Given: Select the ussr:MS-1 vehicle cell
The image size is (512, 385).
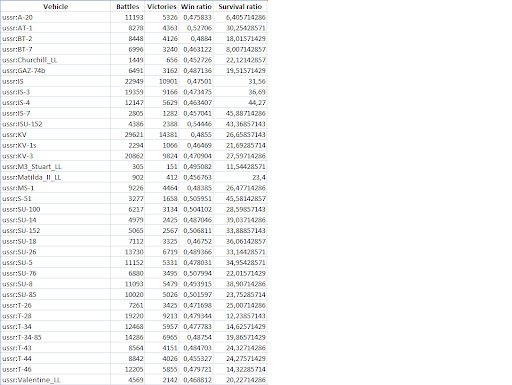Looking at the screenshot, I should click(x=55, y=188).
